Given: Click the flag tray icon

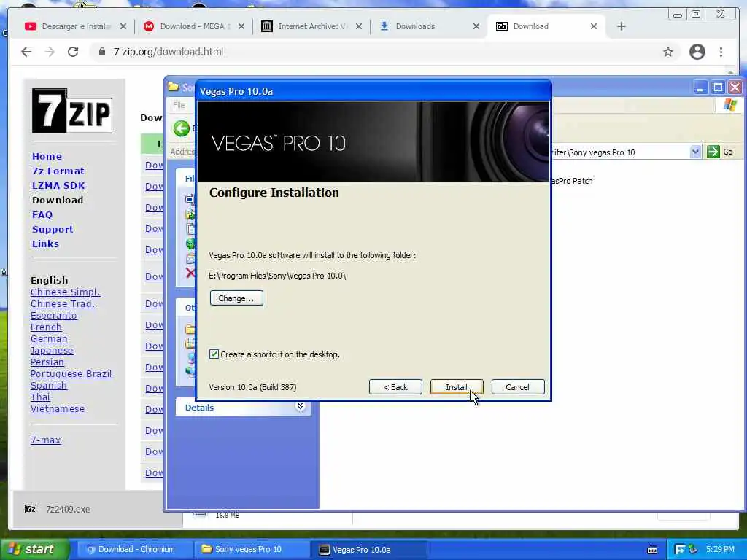Looking at the screenshot, I should [x=680, y=550].
